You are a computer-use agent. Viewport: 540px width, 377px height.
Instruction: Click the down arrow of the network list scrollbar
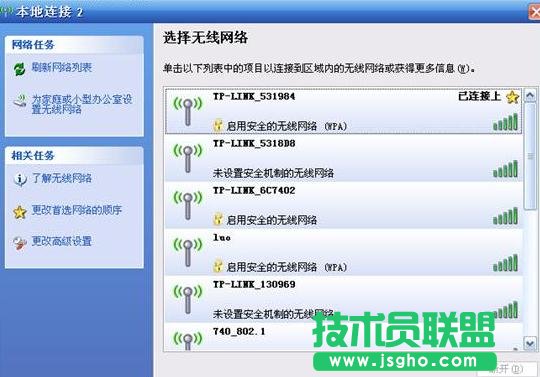coord(530,343)
